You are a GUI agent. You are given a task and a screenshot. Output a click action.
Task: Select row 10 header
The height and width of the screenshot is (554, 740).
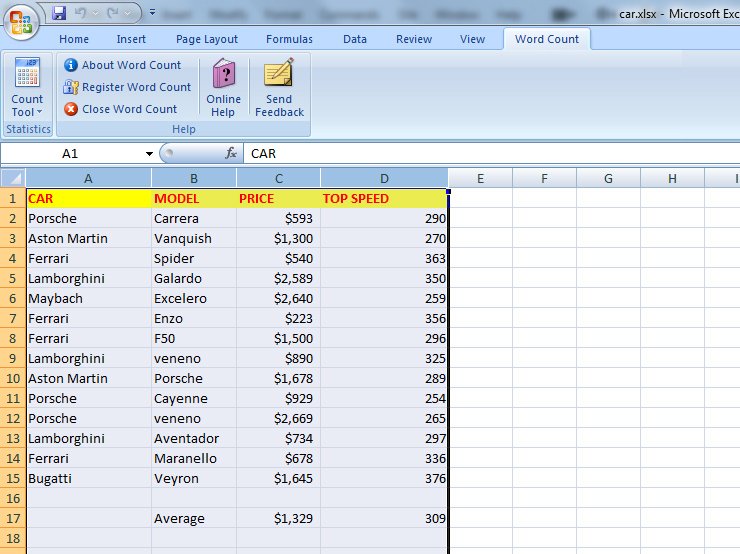(x=13, y=378)
